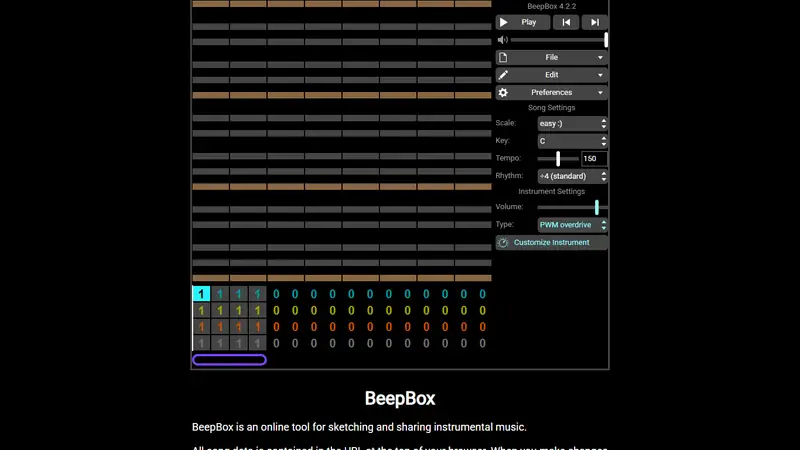Screen dimensions: 800x450
Task: Expand the Scale dropdown showing easy :)
Action: pyautogui.click(x=572, y=123)
